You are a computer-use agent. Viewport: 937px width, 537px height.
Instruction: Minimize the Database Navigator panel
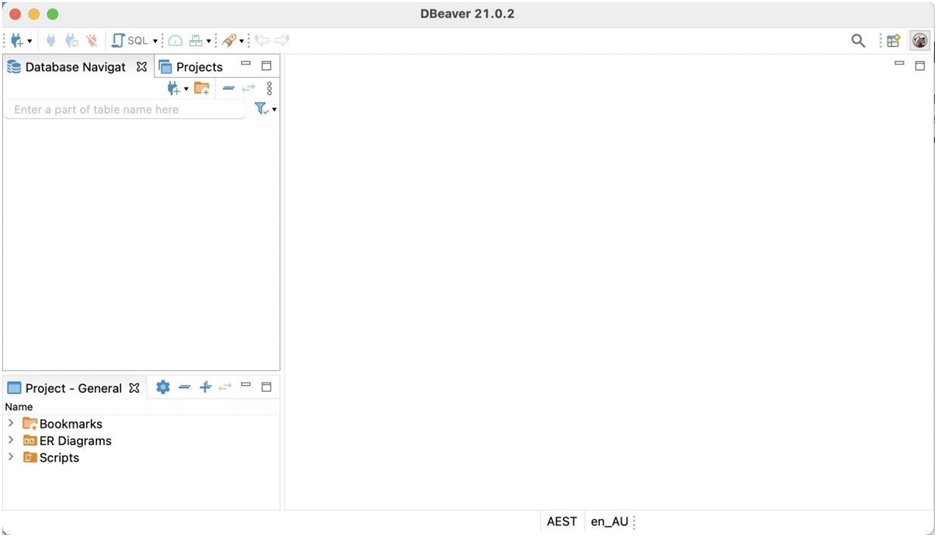point(246,63)
